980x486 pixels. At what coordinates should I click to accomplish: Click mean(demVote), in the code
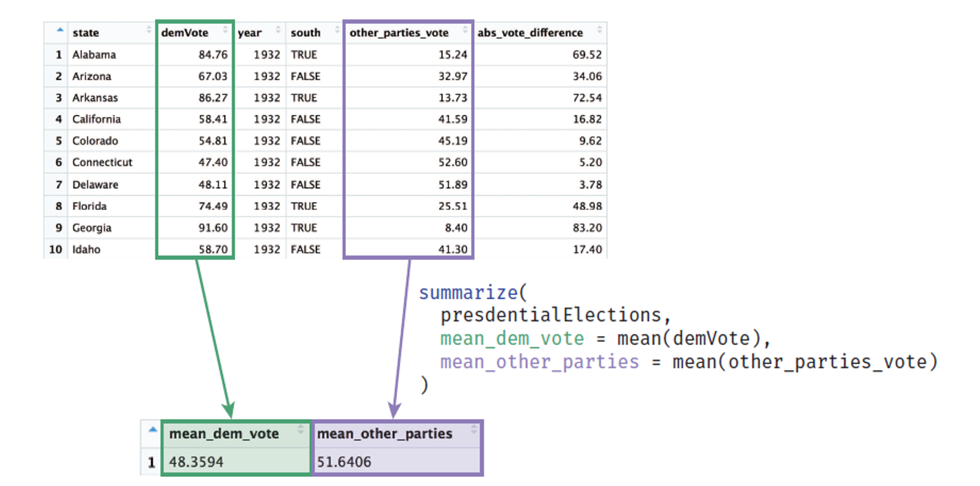(694, 339)
